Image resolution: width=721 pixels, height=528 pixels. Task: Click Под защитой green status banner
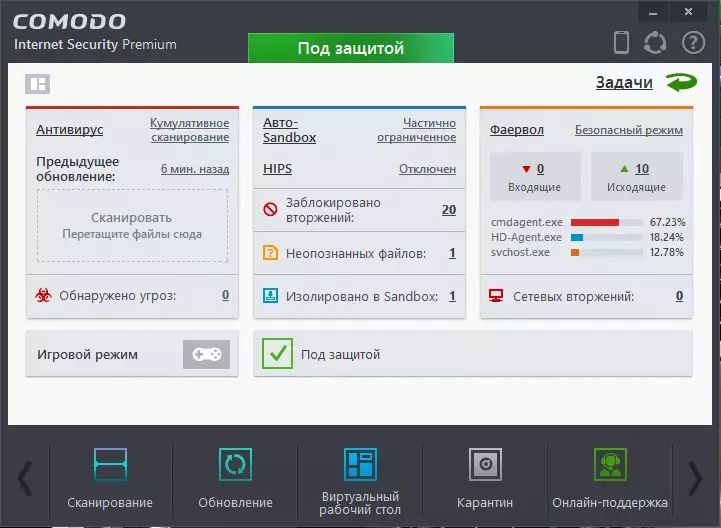click(x=351, y=48)
